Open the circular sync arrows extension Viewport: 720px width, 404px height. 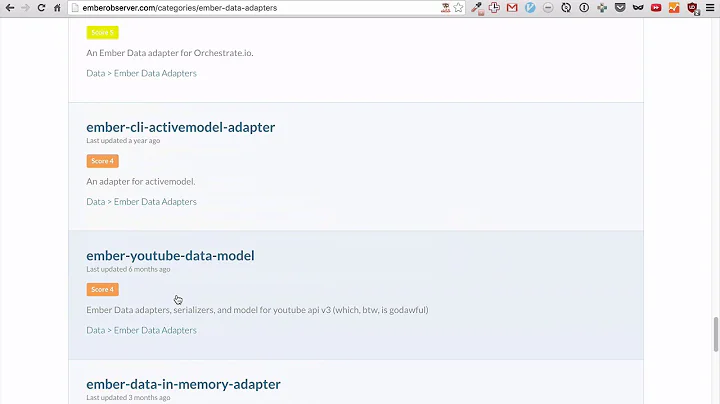click(x=566, y=7)
